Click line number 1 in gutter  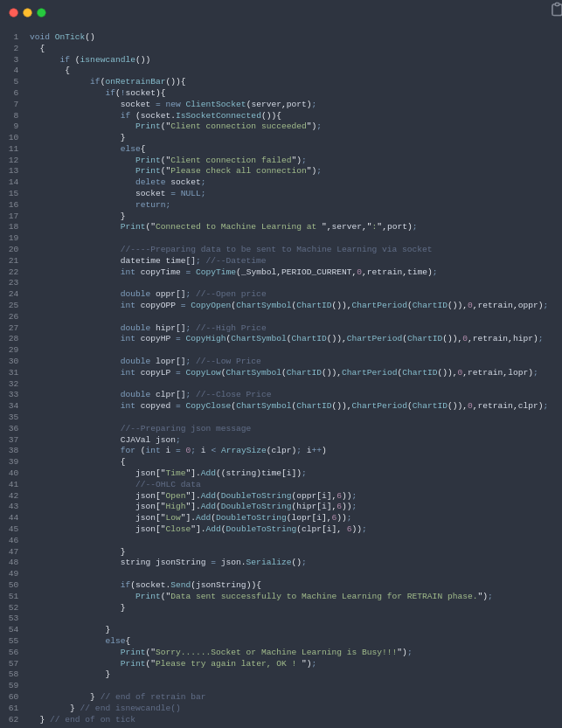16,38
